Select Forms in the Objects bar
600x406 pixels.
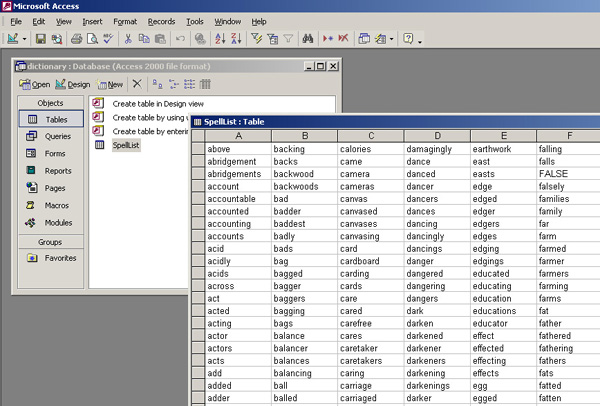(x=51, y=153)
